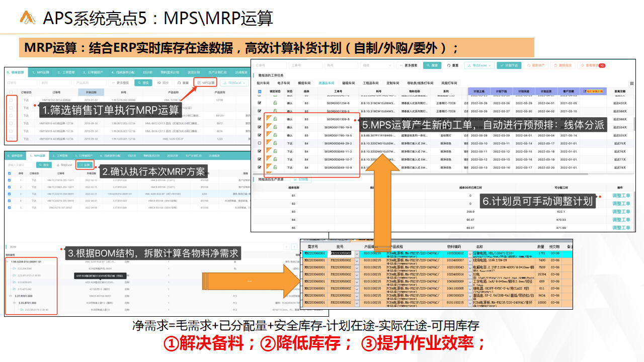Open 更多搜索 in the sales order toolbar

pyautogui.click(x=120, y=82)
